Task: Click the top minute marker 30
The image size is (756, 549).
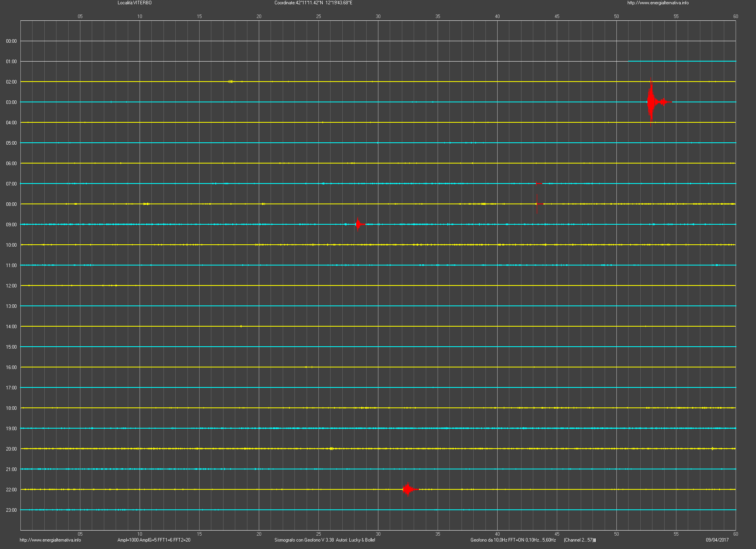Action: point(378,16)
